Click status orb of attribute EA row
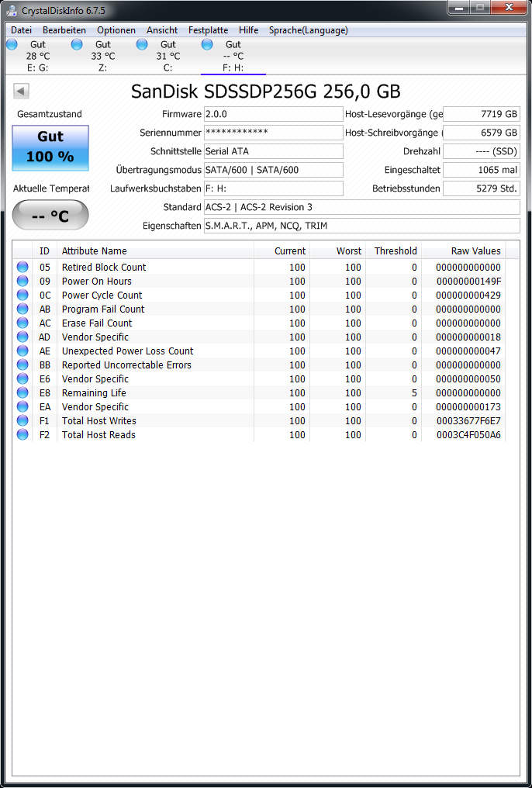The image size is (532, 788). (x=22, y=406)
